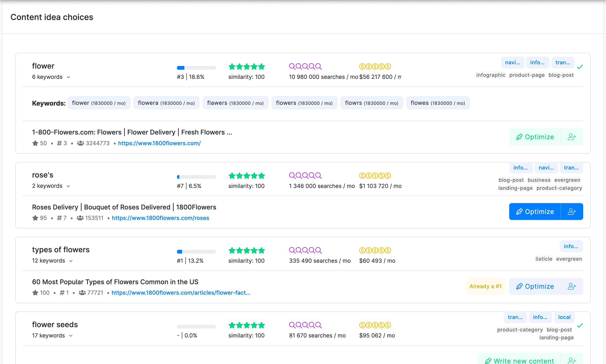This screenshot has height=364, width=606.
Task: Click assign-user icon in rose's row
Action: (x=572, y=212)
